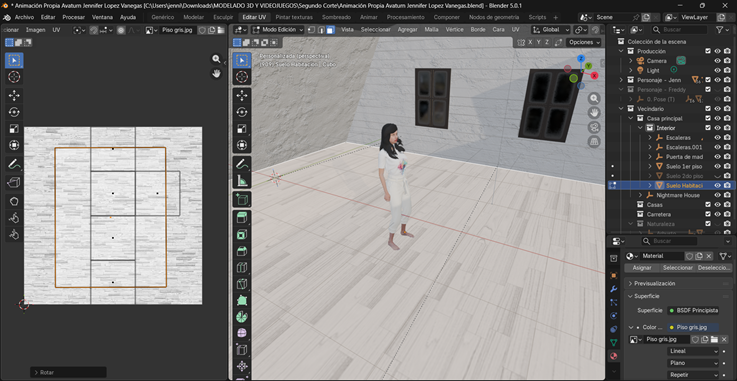This screenshot has width=737, height=381.
Task: Open the Archivo menu
Action: click(x=24, y=17)
